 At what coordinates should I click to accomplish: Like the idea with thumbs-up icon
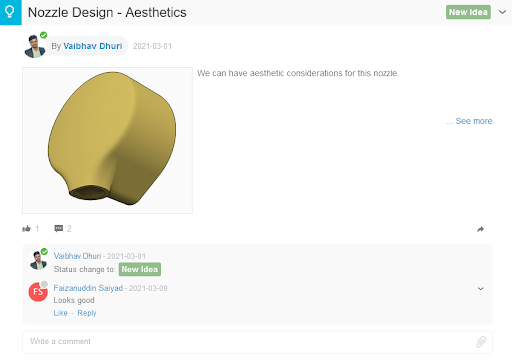tap(27, 229)
